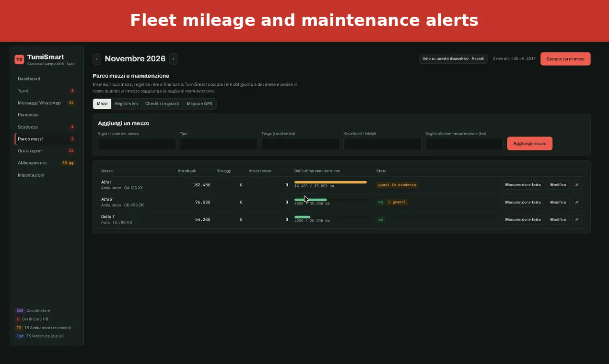Click the TS TurniSmart logo icon
This screenshot has height=364, width=609.
pyautogui.click(x=19, y=59)
